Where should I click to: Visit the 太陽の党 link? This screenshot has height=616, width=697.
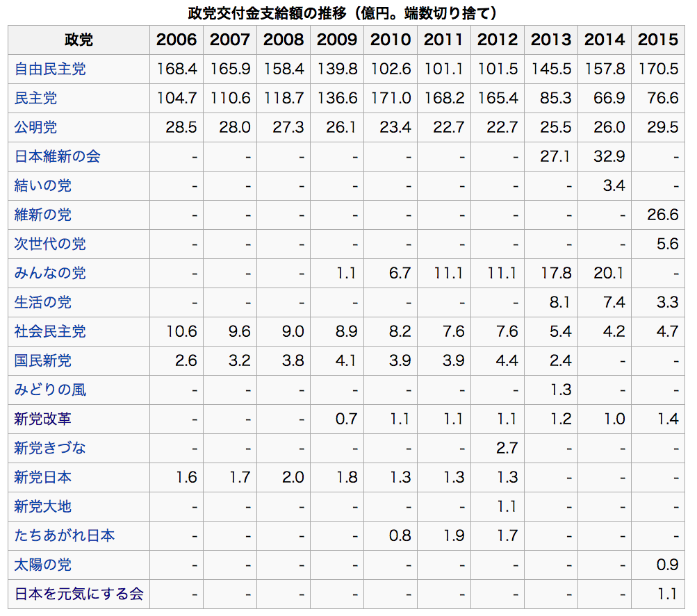point(42,565)
